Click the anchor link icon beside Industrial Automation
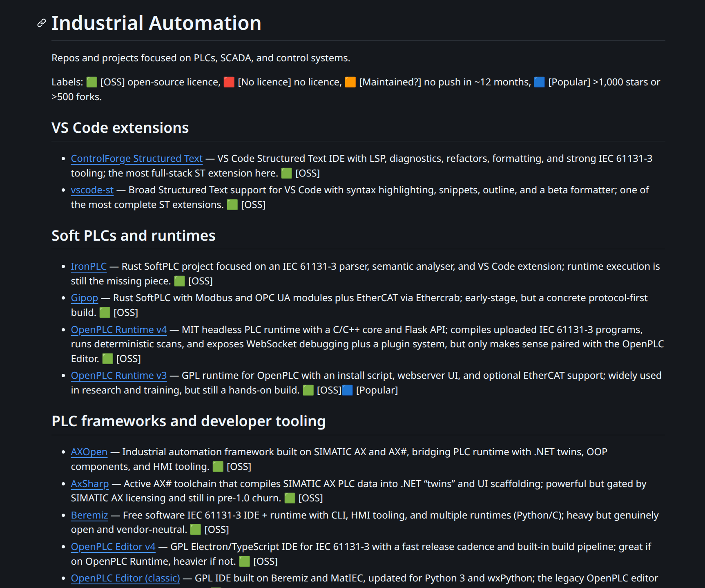This screenshot has width=705, height=588. pyautogui.click(x=40, y=23)
